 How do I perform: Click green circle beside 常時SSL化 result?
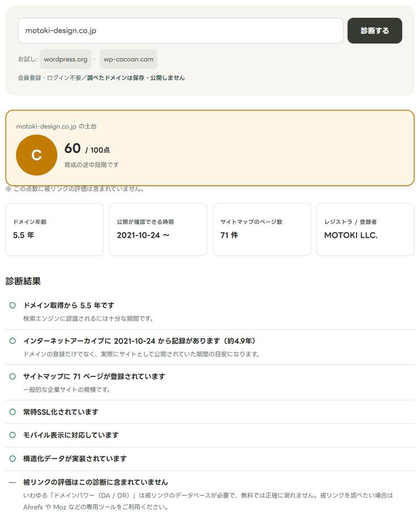tap(12, 412)
